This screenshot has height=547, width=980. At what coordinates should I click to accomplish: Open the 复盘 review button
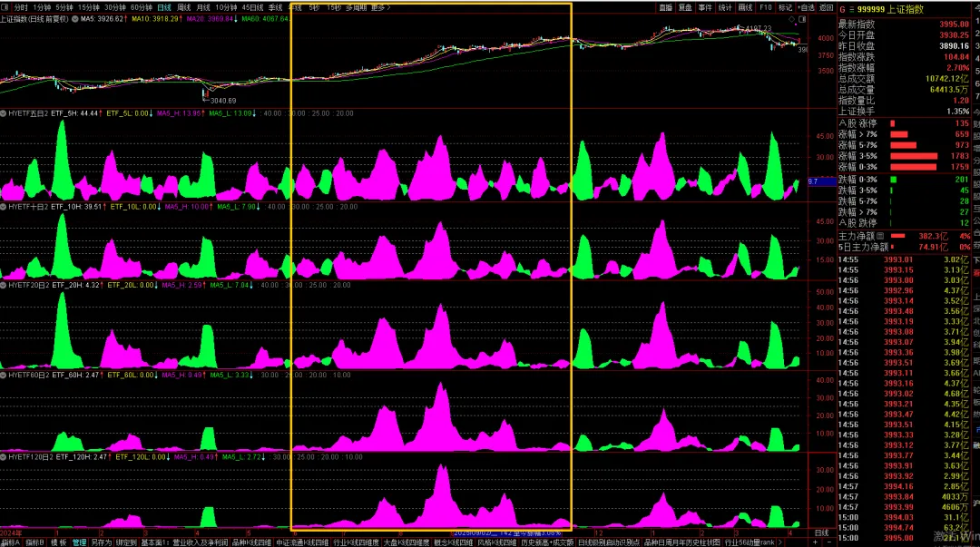point(686,7)
